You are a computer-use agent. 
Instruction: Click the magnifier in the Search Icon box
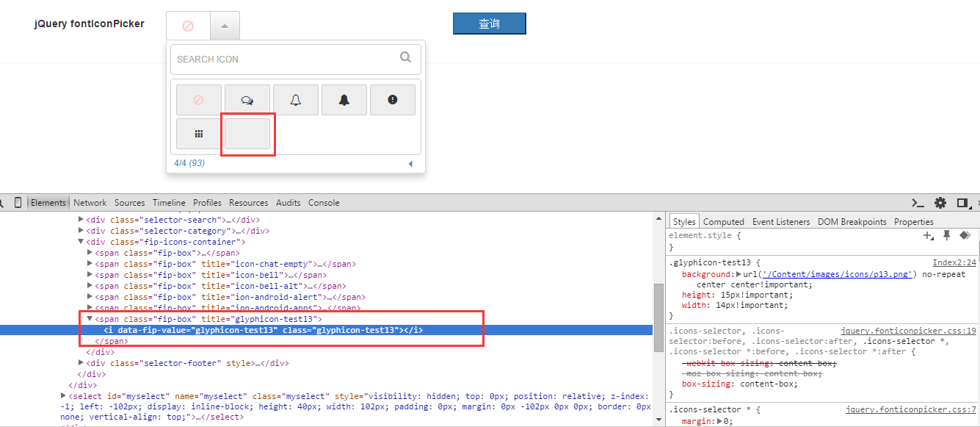(x=405, y=57)
